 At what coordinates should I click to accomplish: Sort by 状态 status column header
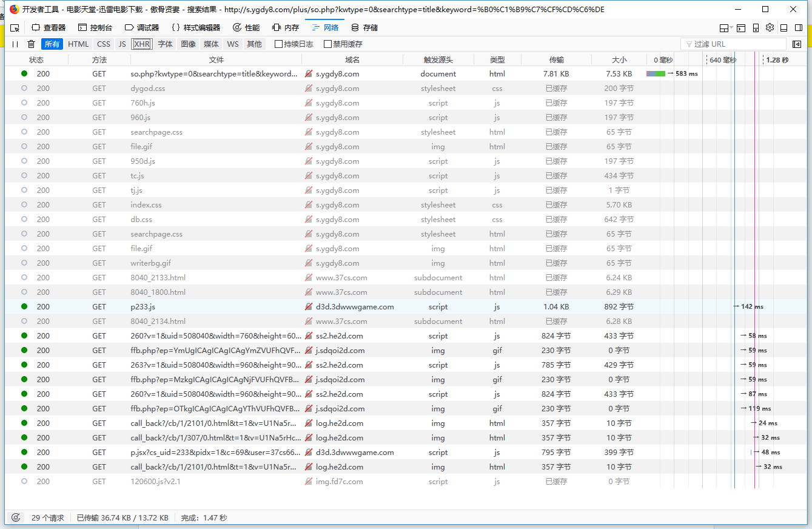point(36,59)
